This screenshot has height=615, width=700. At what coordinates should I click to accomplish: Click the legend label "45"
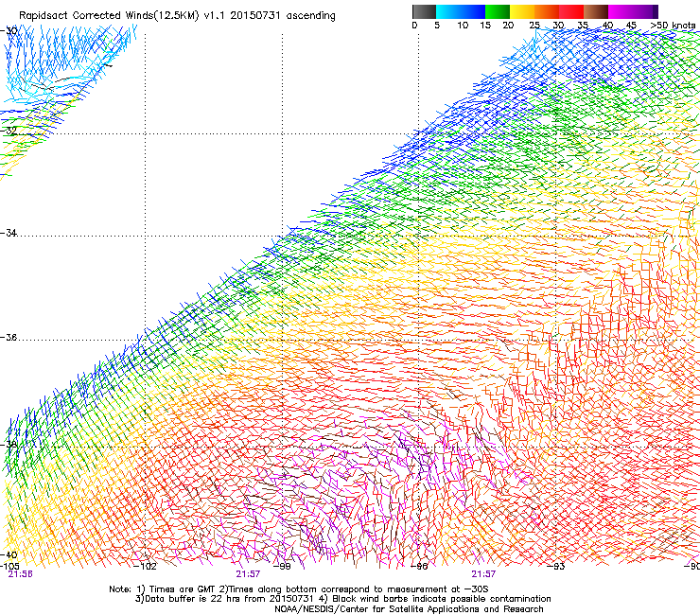(631, 26)
